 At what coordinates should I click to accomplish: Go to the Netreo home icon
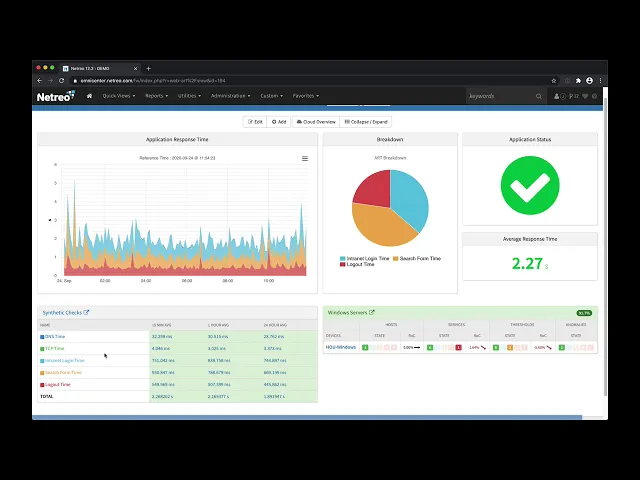pos(89,96)
